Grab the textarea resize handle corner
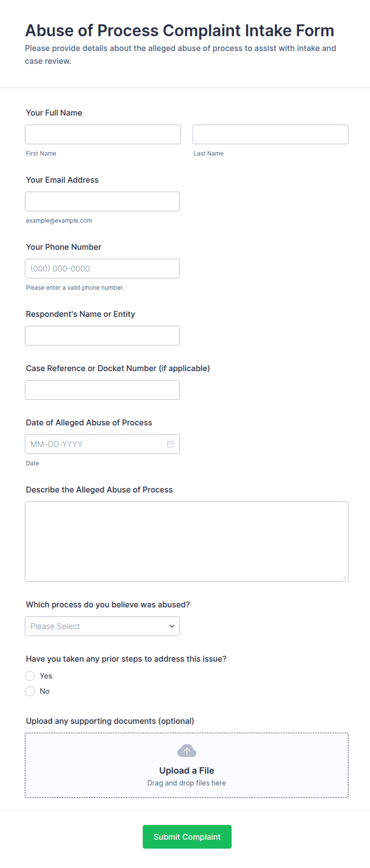Viewport: 370px width, 868px height. click(x=344, y=577)
